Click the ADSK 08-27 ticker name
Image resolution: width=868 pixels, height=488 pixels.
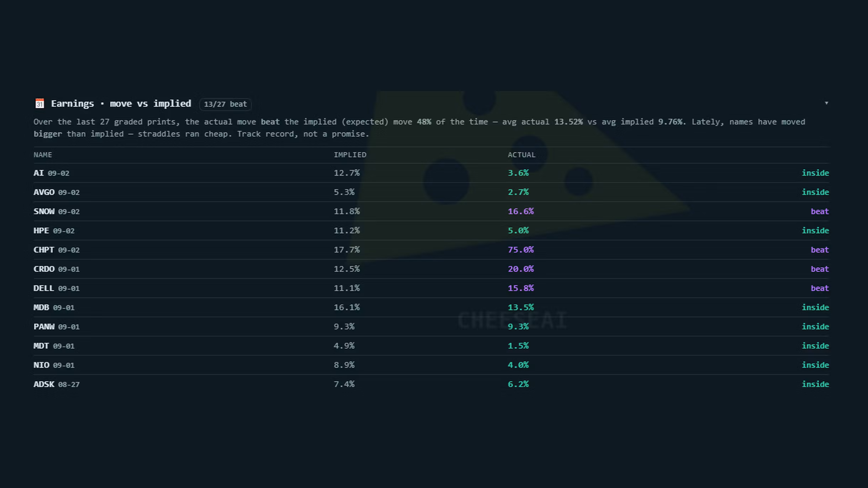pos(57,384)
